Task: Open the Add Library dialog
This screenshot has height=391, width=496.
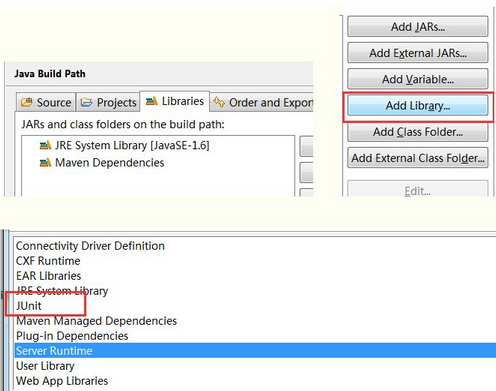Action: click(x=418, y=105)
